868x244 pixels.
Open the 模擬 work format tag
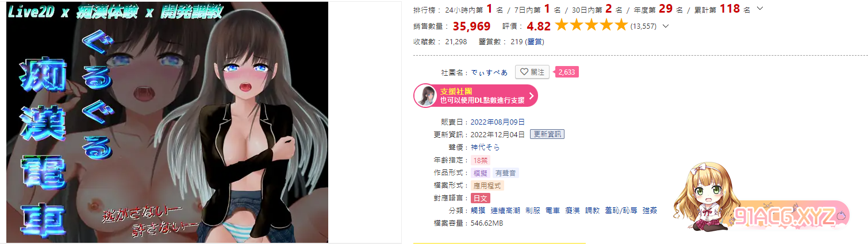(480, 173)
